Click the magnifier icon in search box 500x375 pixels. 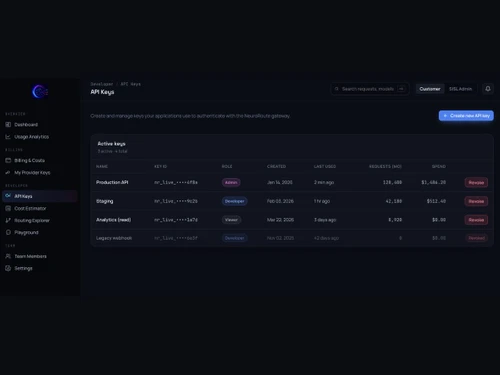tap(337, 89)
